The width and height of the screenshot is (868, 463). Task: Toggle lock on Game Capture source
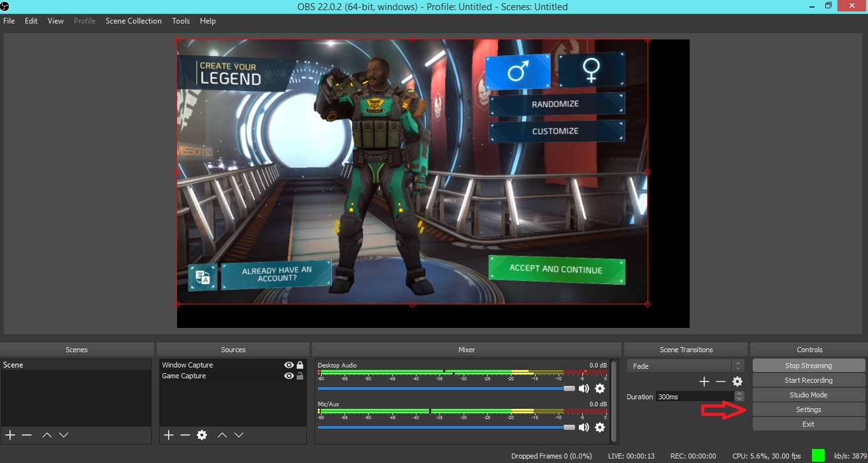click(x=300, y=376)
